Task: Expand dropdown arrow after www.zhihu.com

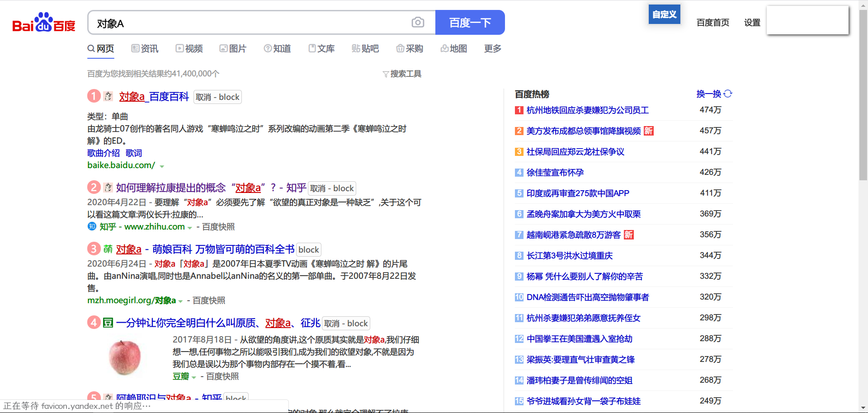Action: click(x=190, y=228)
